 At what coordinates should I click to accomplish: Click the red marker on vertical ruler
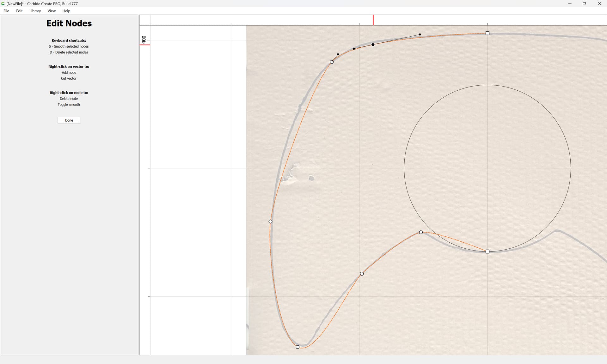pyautogui.click(x=145, y=45)
